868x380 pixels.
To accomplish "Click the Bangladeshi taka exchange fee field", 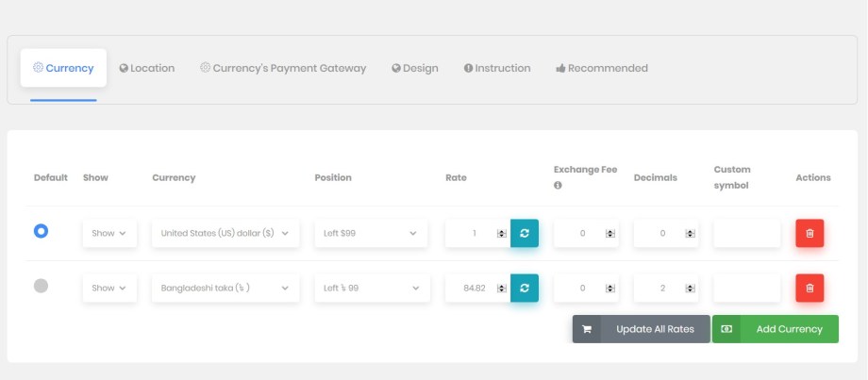I will (586, 288).
